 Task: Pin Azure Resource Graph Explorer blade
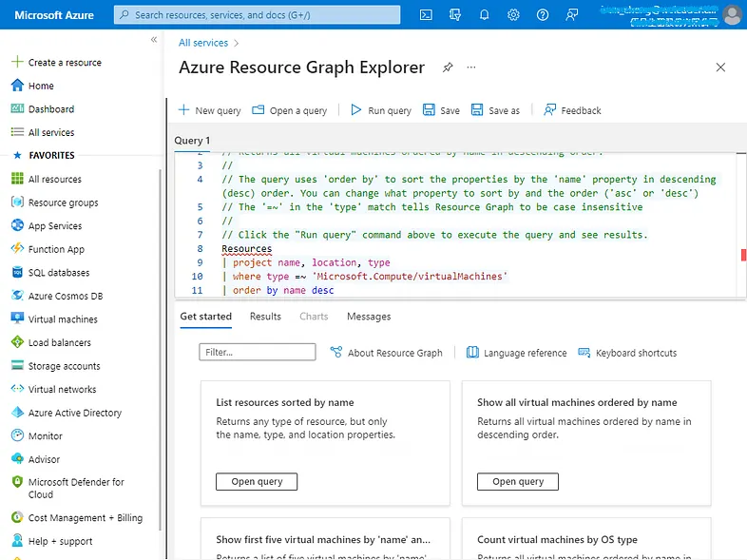(x=448, y=68)
